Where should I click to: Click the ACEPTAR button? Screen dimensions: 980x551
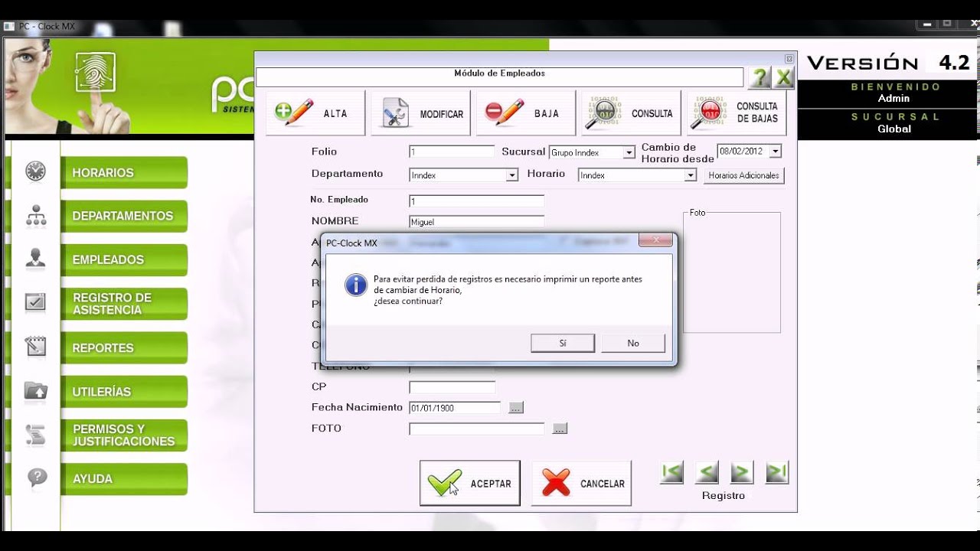click(x=470, y=483)
